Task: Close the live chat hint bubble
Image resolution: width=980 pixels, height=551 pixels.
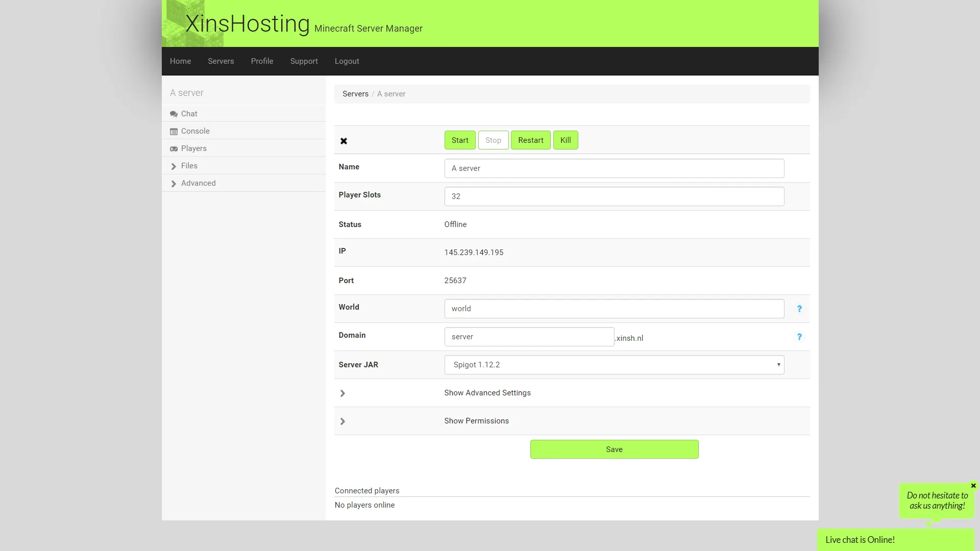Action: point(973,486)
